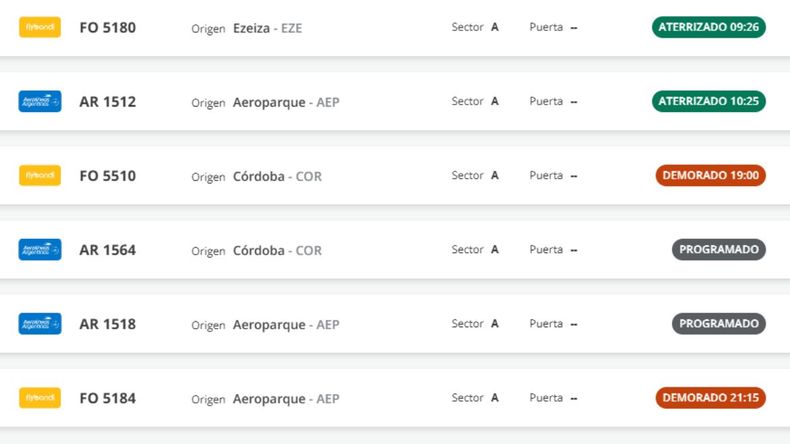Open flight number AR 1512
Screen dimensions: 790x444
click(x=107, y=102)
